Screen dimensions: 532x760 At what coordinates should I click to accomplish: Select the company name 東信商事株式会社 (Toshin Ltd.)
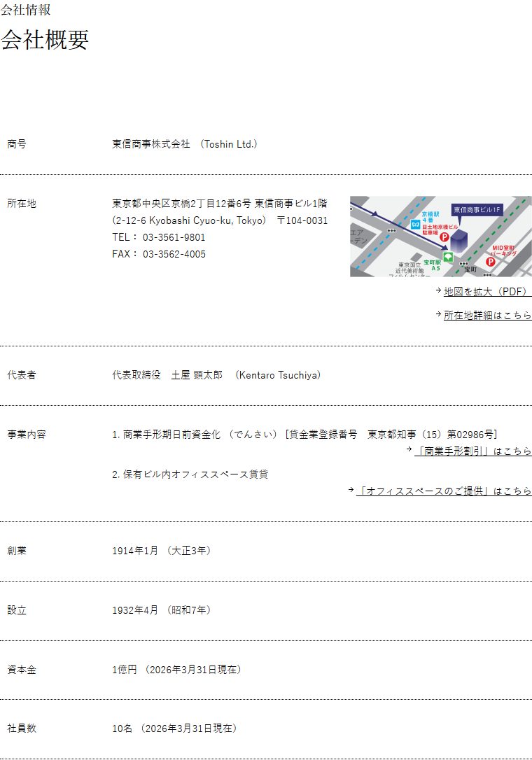pos(185,144)
